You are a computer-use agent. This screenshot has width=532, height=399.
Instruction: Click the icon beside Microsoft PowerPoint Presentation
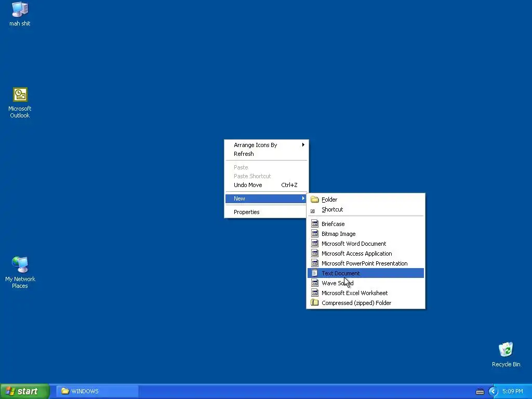(x=315, y=263)
